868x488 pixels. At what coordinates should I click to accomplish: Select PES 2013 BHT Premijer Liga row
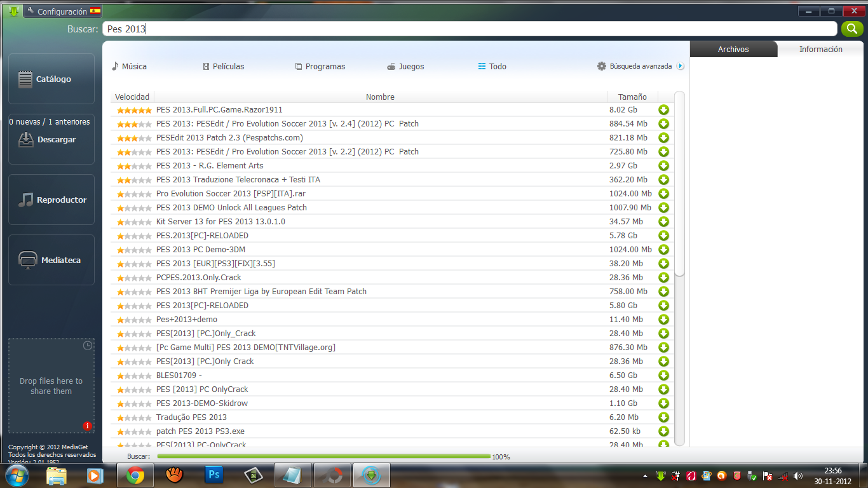(x=392, y=292)
